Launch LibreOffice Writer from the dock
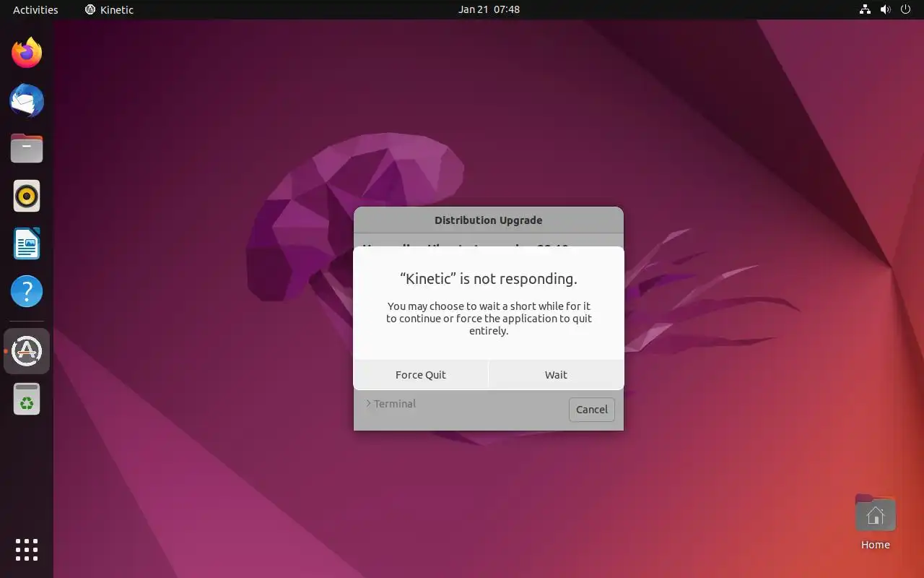The image size is (924, 578). click(27, 243)
